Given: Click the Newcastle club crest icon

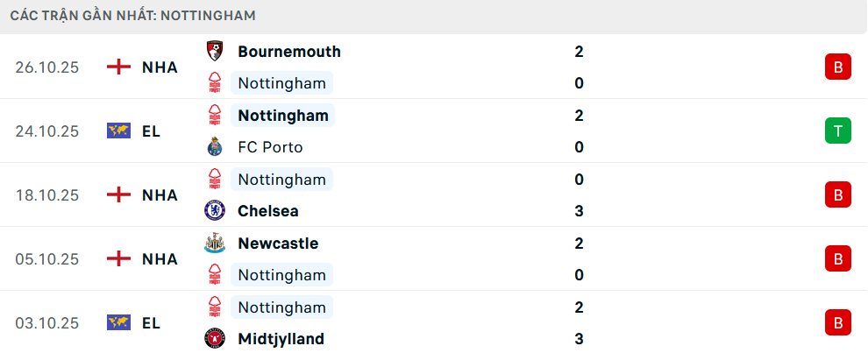Looking at the screenshot, I should 214,244.
